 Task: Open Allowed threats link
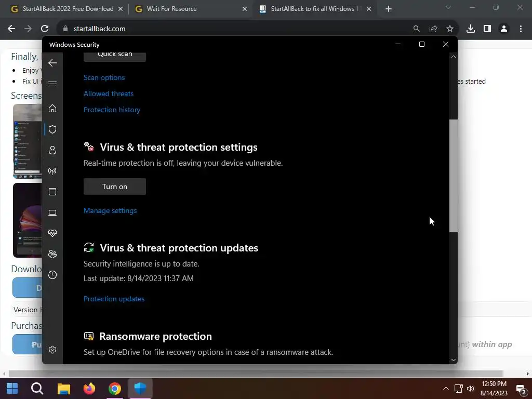pyautogui.click(x=109, y=94)
